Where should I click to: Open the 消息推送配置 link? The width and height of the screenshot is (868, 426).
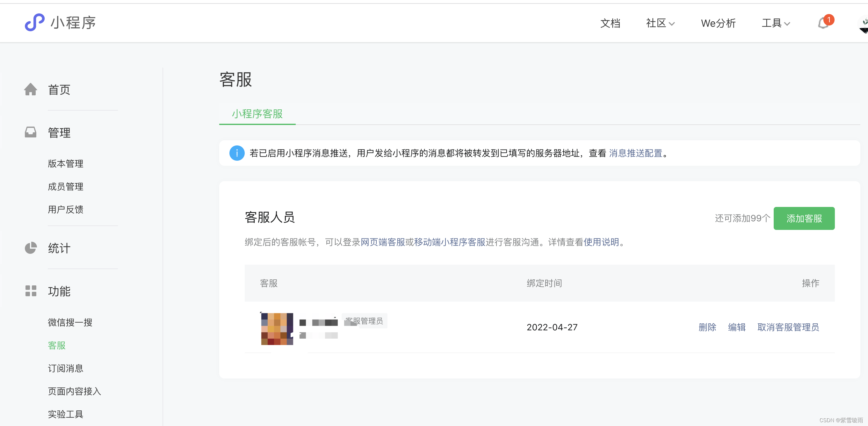pyautogui.click(x=635, y=153)
